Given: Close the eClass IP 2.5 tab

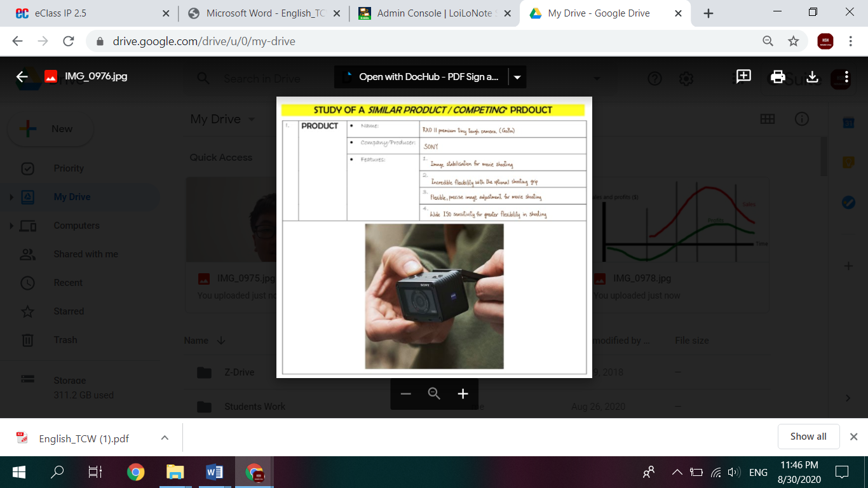Looking at the screenshot, I should (166, 13).
